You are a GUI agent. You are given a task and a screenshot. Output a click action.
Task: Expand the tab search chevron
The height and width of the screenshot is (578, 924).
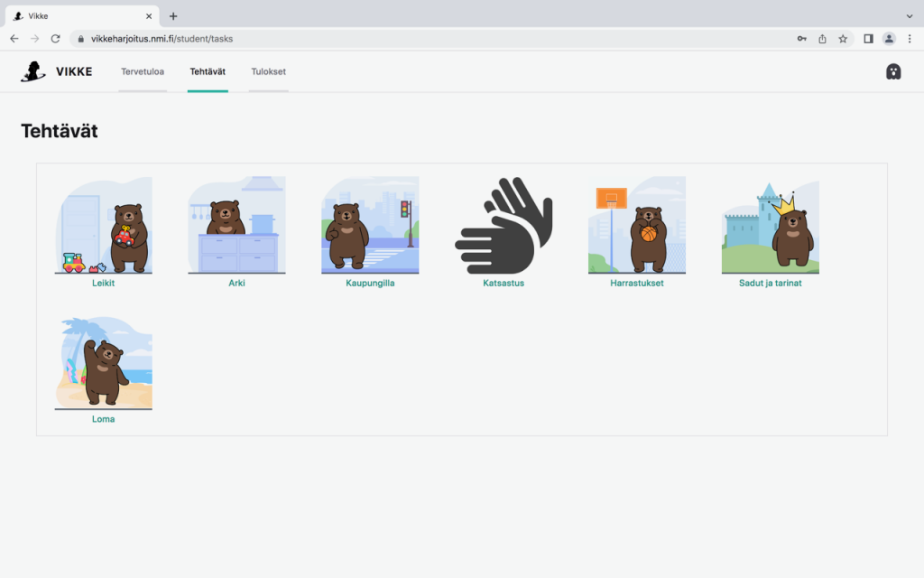[909, 16]
